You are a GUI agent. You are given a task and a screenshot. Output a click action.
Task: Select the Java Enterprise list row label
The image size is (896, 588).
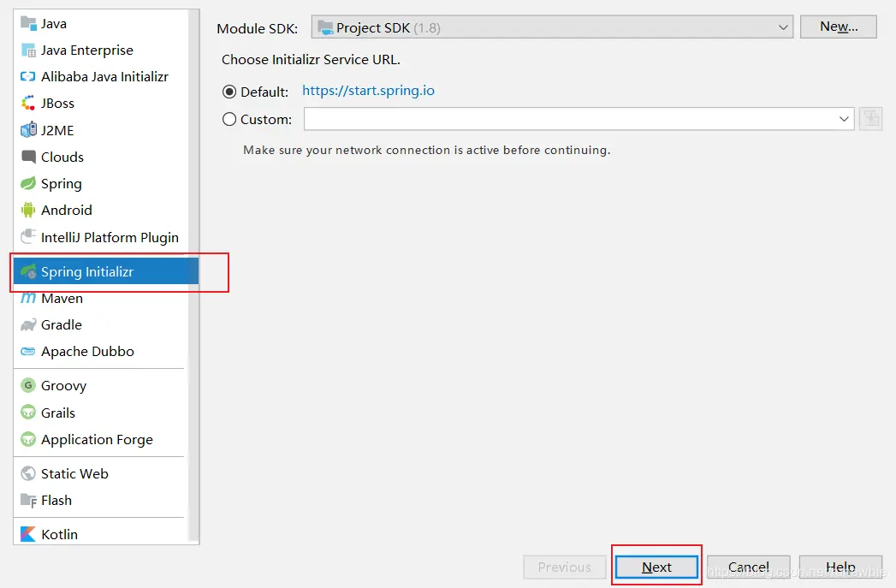[86, 50]
